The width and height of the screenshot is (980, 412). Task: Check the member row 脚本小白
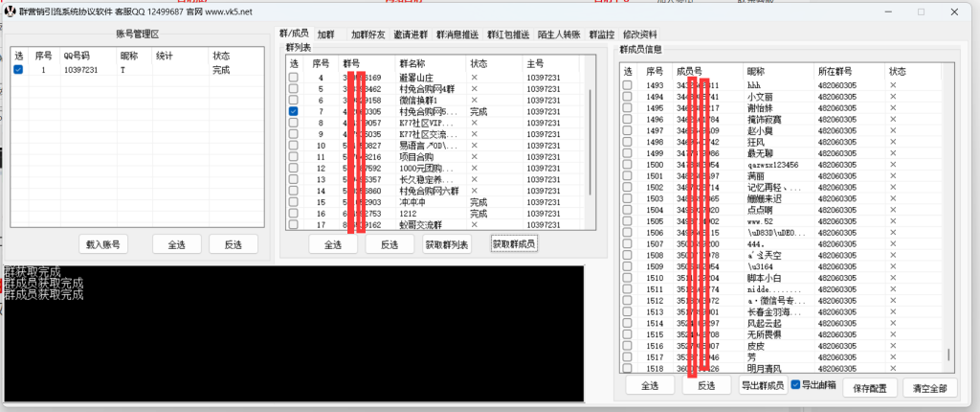point(627,278)
